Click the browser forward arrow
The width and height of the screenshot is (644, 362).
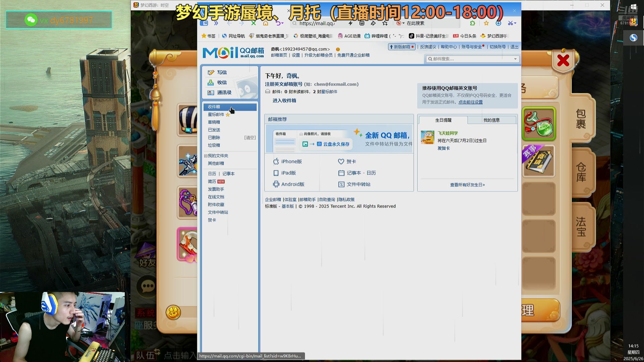241,23
